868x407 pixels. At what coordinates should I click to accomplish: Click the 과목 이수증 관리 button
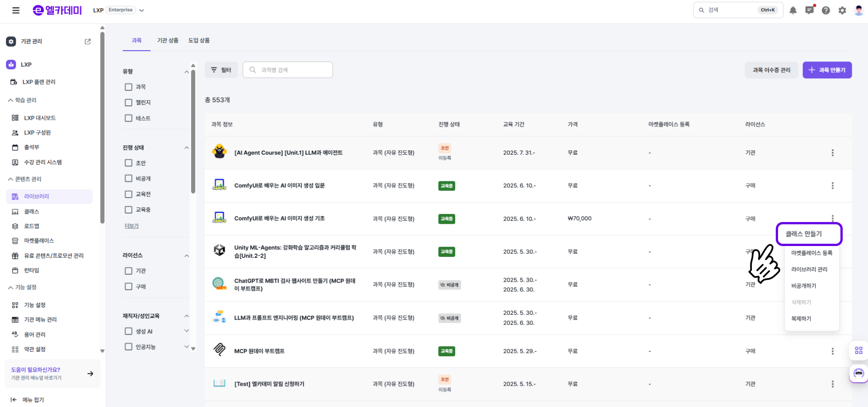click(x=771, y=70)
